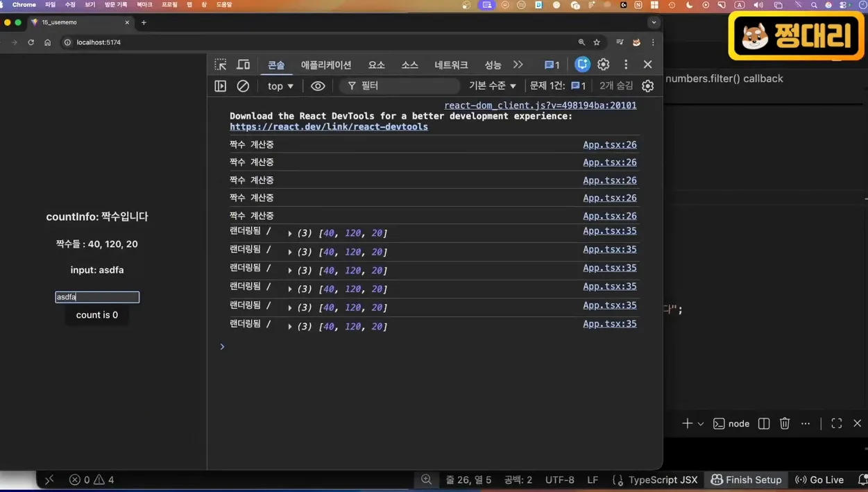This screenshot has width=868, height=492.
Task: Show more DevTools tabs with double chevron
Action: click(x=518, y=65)
